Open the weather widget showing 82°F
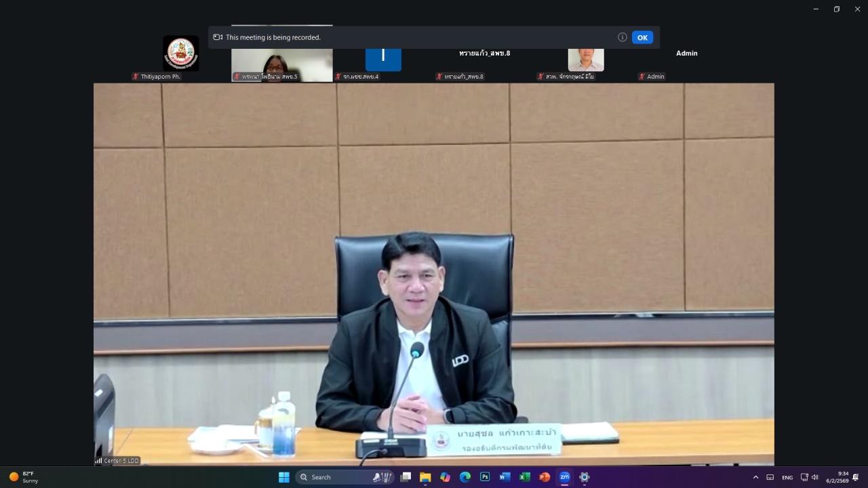Image resolution: width=868 pixels, height=488 pixels. click(24, 477)
